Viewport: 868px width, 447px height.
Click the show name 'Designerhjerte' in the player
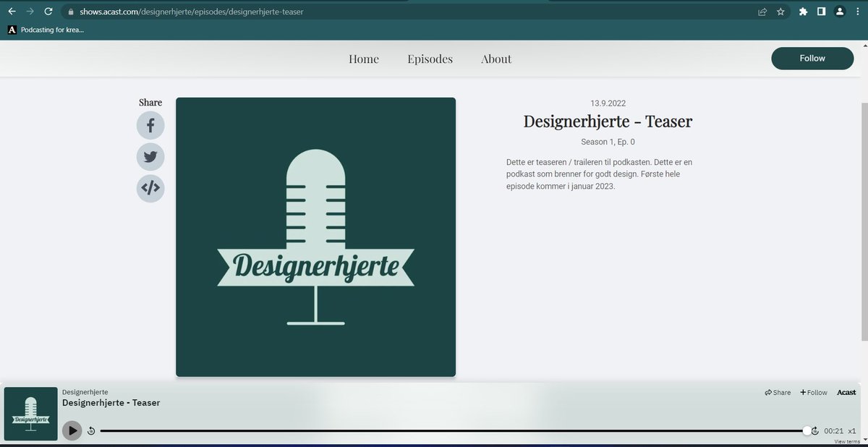point(85,392)
